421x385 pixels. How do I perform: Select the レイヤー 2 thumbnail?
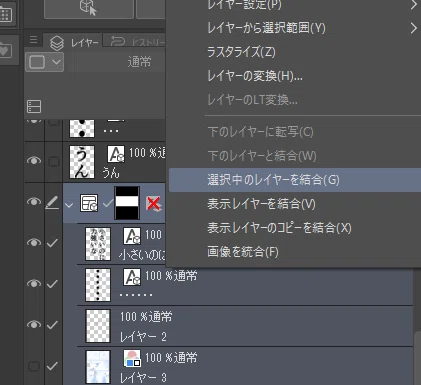tap(98, 326)
